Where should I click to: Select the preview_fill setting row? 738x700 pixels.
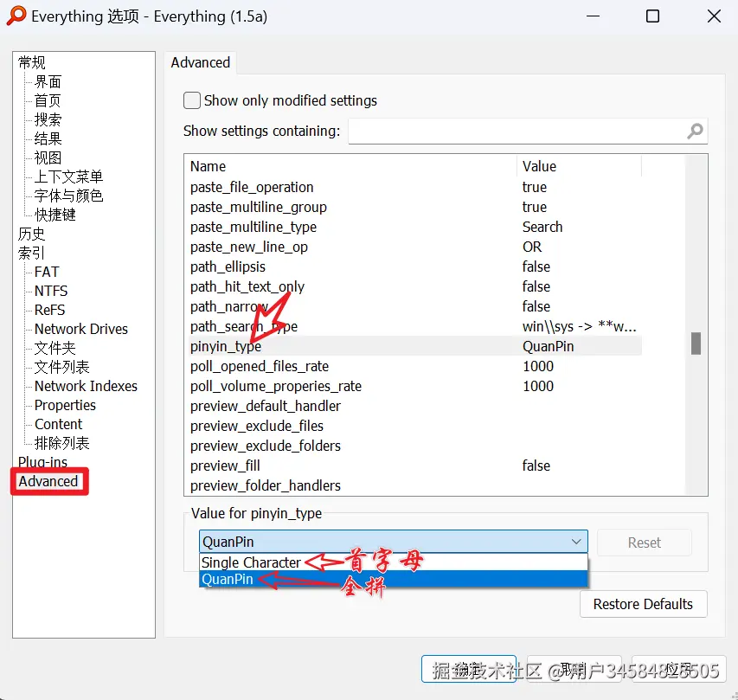pyautogui.click(x=414, y=466)
